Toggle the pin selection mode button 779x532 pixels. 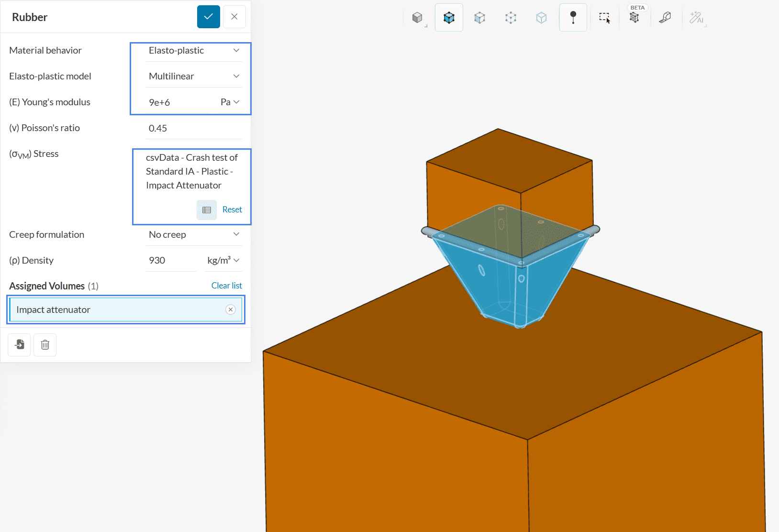573,18
